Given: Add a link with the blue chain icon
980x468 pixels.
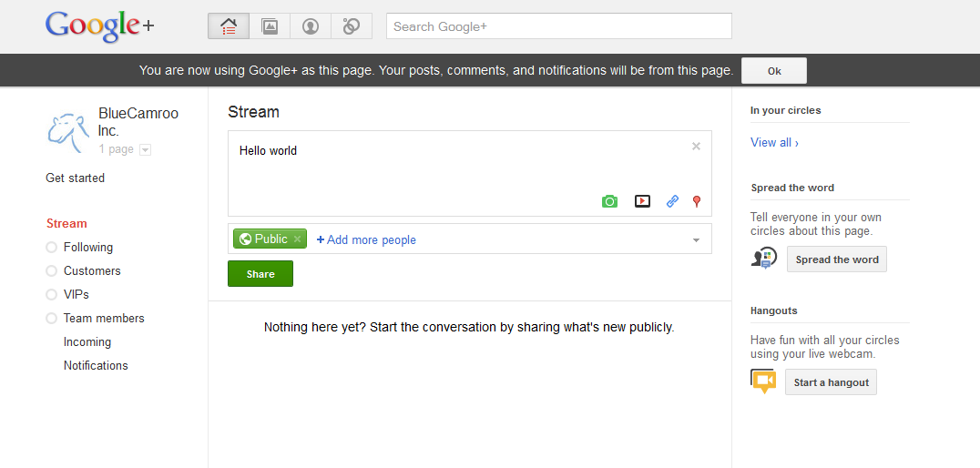Looking at the screenshot, I should [x=672, y=201].
